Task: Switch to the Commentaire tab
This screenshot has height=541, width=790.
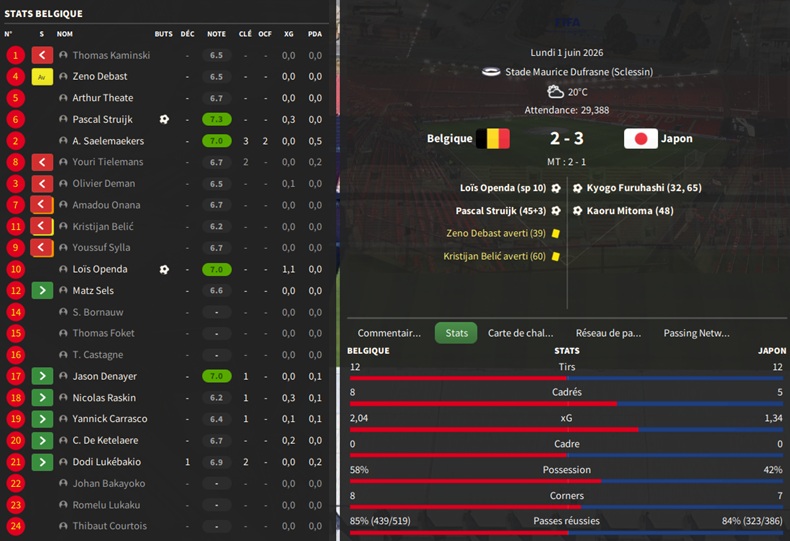Action: click(x=389, y=333)
